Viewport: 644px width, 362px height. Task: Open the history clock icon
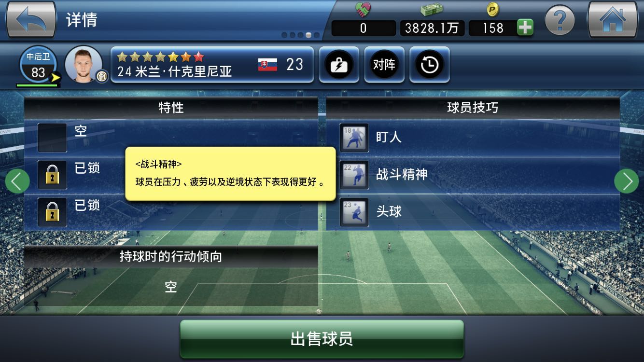coord(429,65)
